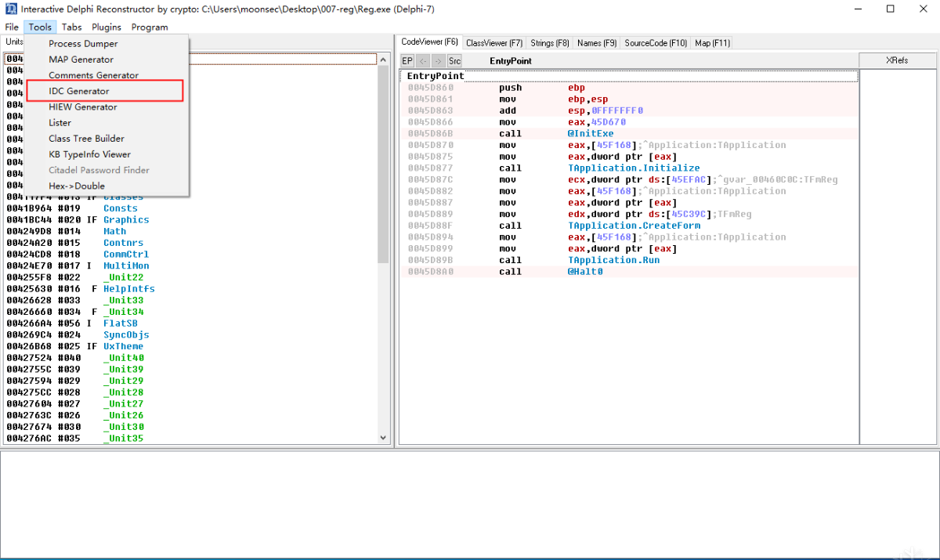
Task: Click the @Halt0 call line
Action: click(630, 272)
